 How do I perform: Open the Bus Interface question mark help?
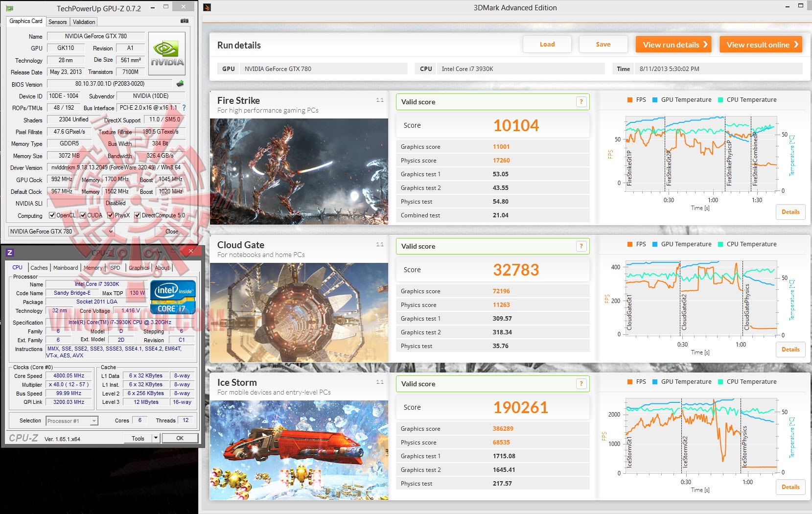tap(184, 108)
